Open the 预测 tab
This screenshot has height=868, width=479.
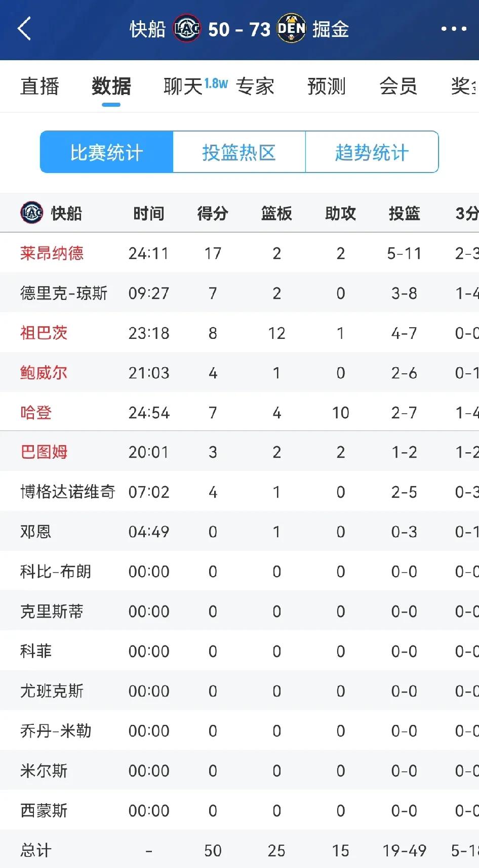click(327, 86)
